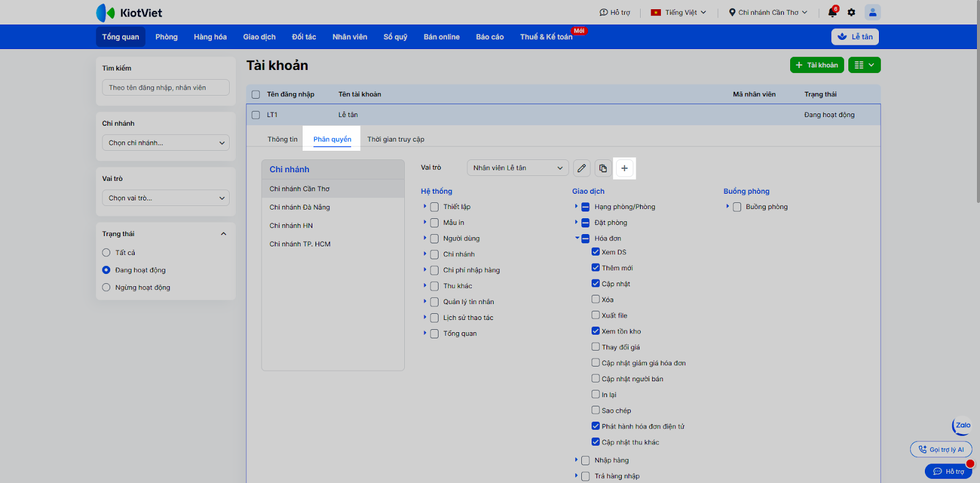Expand the Mẫu in permission group
This screenshot has width=980, height=483.
click(424, 222)
